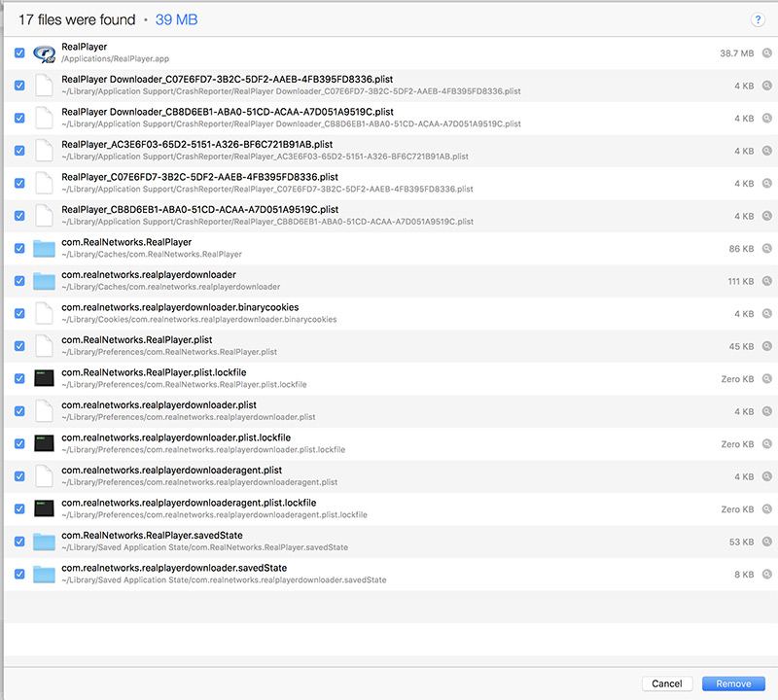Click folder icon of com.realnetworks.realplayerdownloader caches
Screen dimensions: 778x700
(44, 281)
